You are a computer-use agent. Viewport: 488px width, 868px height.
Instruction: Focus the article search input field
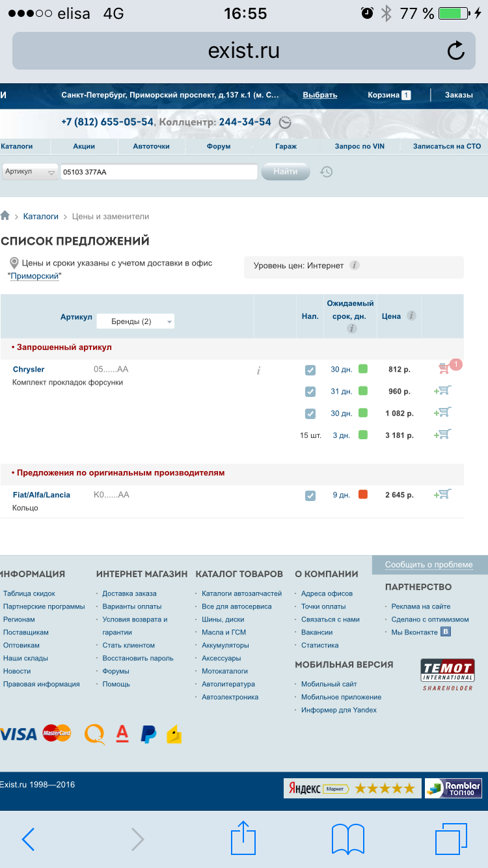coord(159,172)
